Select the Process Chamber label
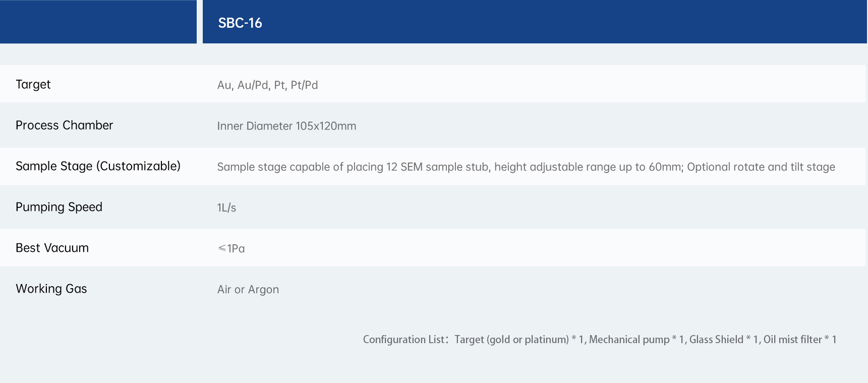The width and height of the screenshot is (868, 383). tap(64, 125)
